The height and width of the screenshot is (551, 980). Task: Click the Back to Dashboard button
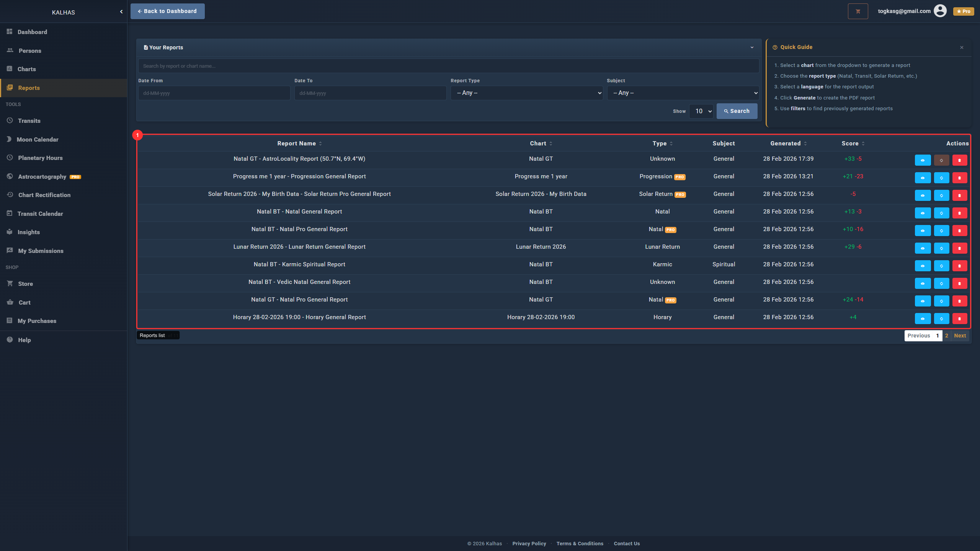tap(167, 11)
